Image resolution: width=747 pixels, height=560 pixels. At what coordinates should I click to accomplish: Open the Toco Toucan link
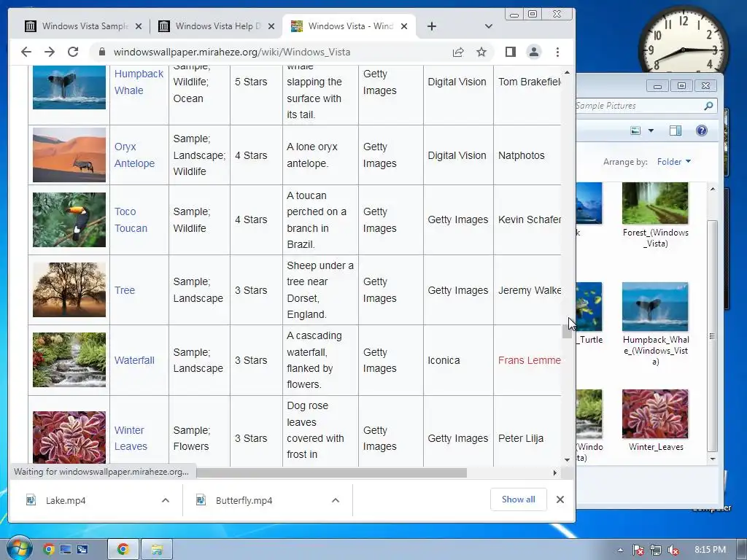131,219
